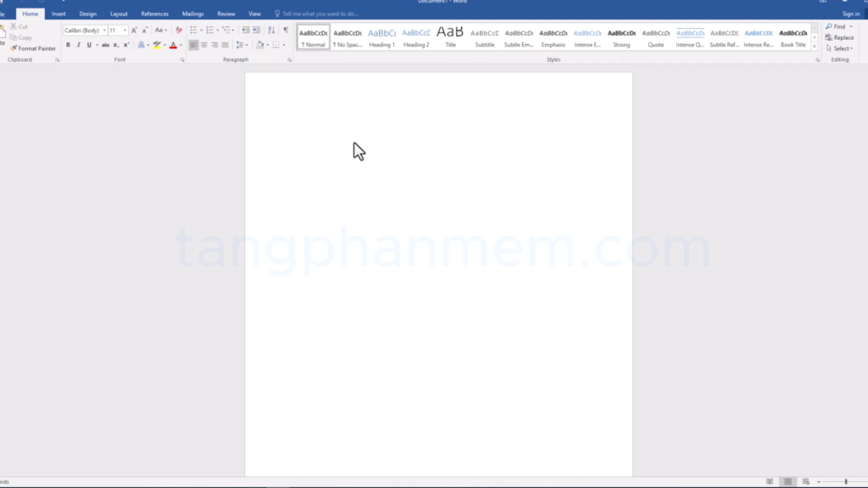Click the paragraph shading bucket icon

click(x=260, y=45)
